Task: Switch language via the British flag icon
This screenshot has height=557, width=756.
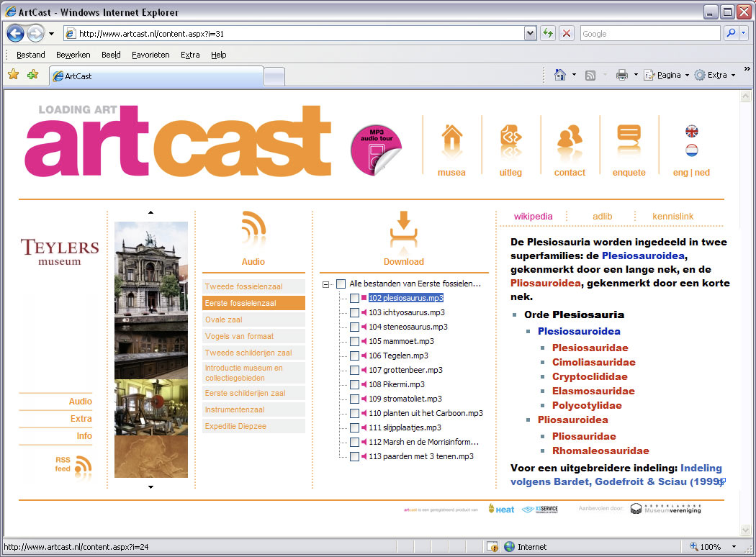Action: point(691,131)
